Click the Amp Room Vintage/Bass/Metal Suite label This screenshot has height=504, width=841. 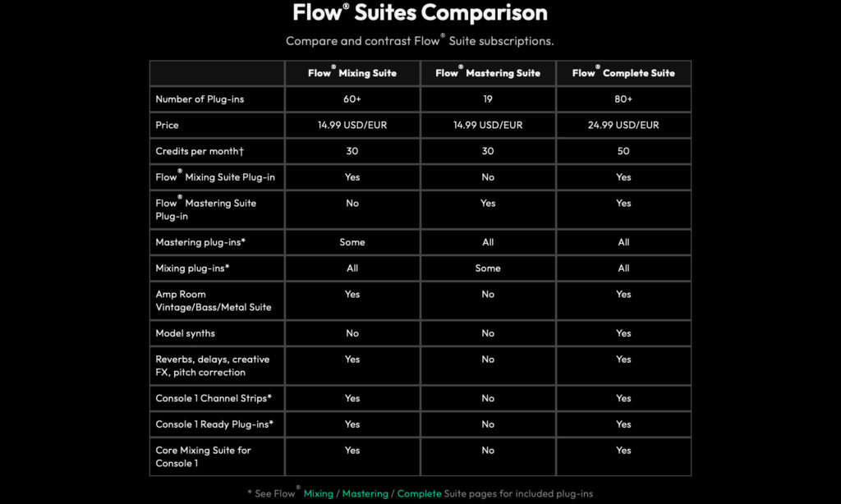click(213, 300)
